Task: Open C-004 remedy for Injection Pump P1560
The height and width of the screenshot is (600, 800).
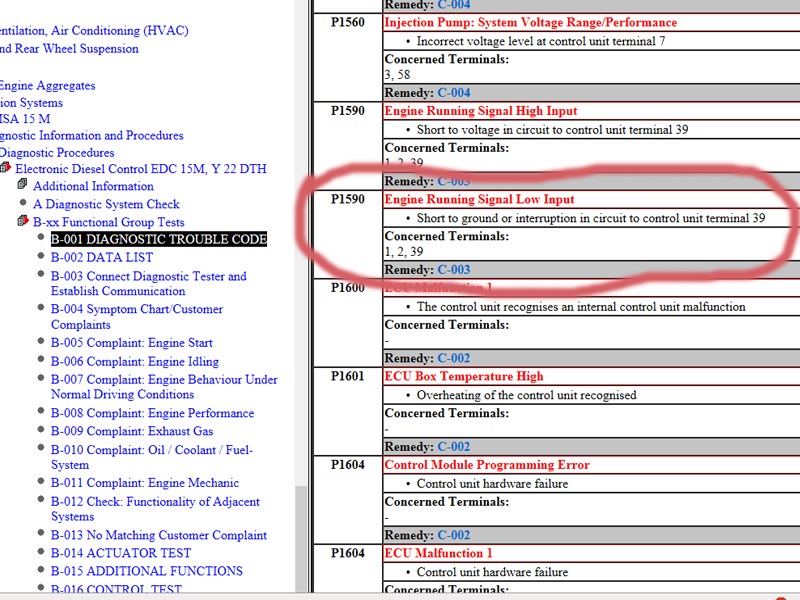Action: [x=454, y=93]
